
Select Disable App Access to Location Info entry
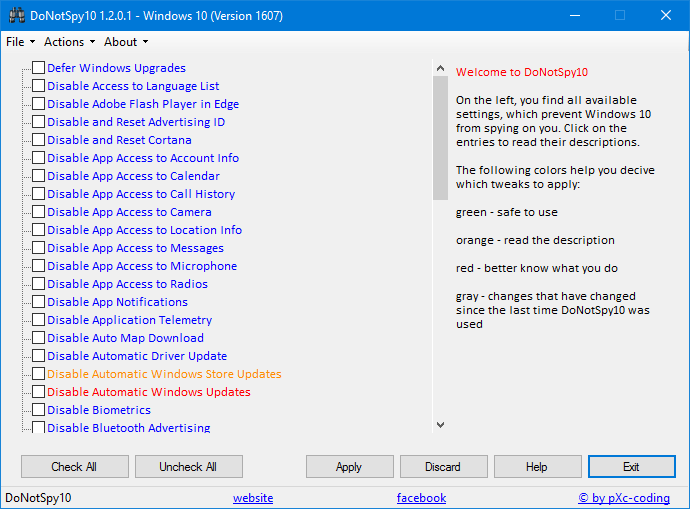tap(145, 231)
